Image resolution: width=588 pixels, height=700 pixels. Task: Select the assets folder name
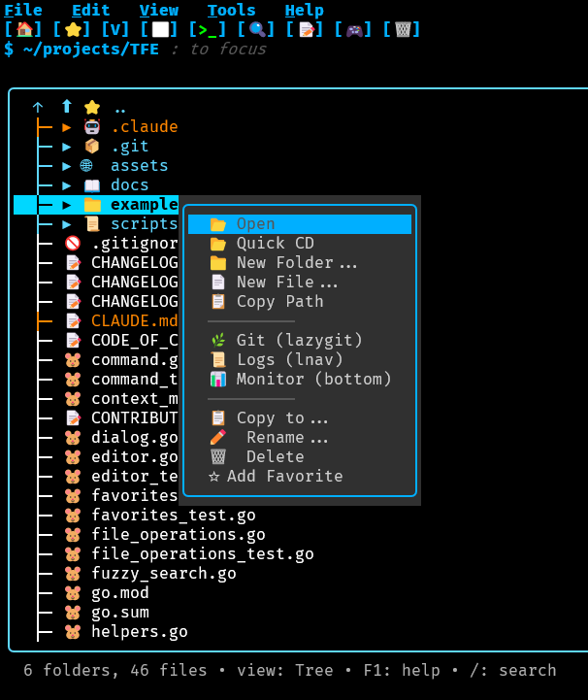139,166
